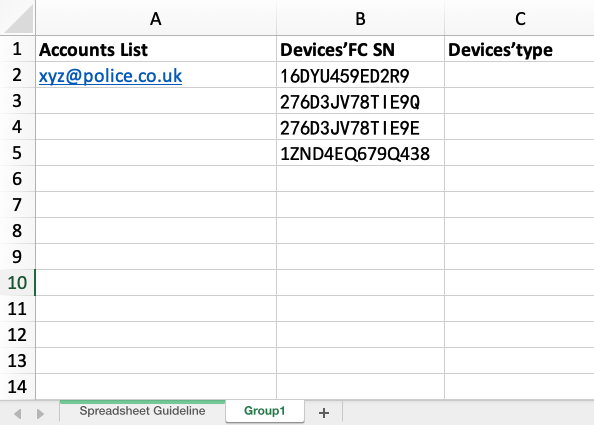The width and height of the screenshot is (594, 425).
Task: Open the xyz@police.co.uk email link
Action: click(x=110, y=76)
